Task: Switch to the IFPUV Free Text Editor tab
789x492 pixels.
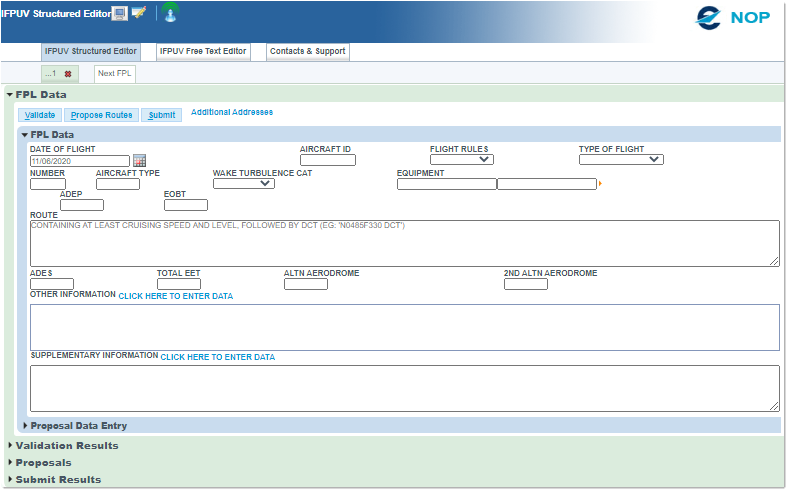Action: pyautogui.click(x=203, y=51)
